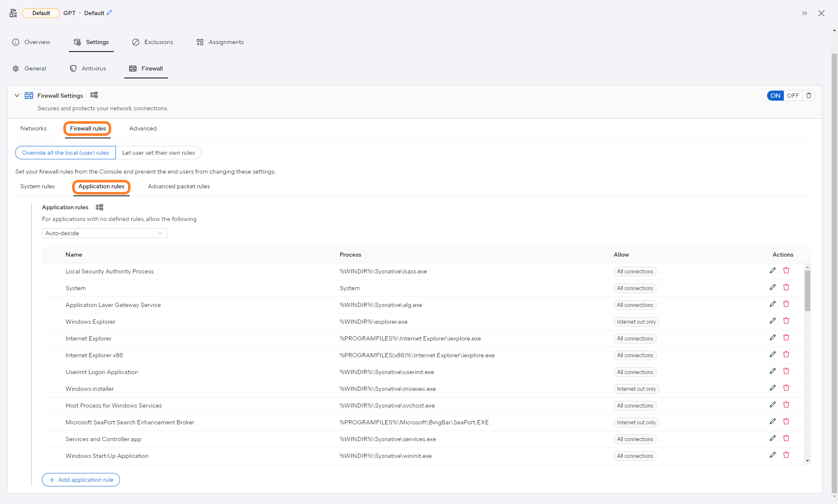This screenshot has width=838, height=504.
Task: Click the page vertical scrollbar
Action: click(x=834, y=273)
